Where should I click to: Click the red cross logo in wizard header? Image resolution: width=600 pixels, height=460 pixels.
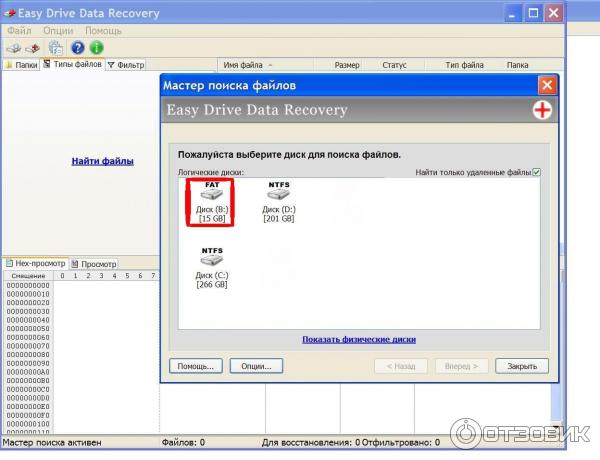542,110
